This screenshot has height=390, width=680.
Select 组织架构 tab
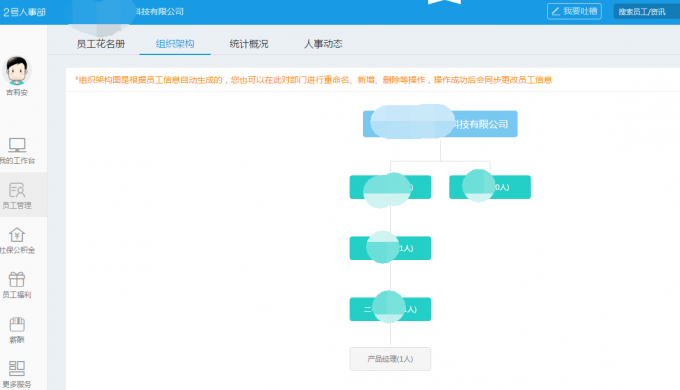coord(175,44)
